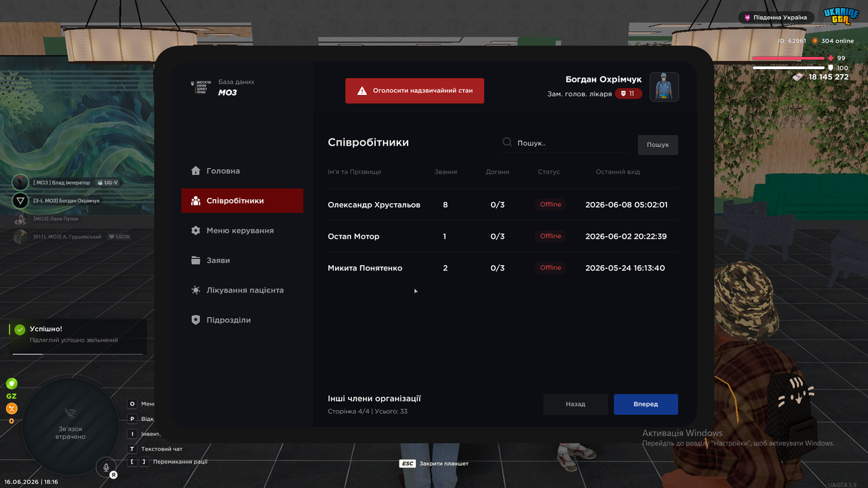
Task: Click Богдан Охрімчук triangle voice avatar
Action: pos(20,201)
